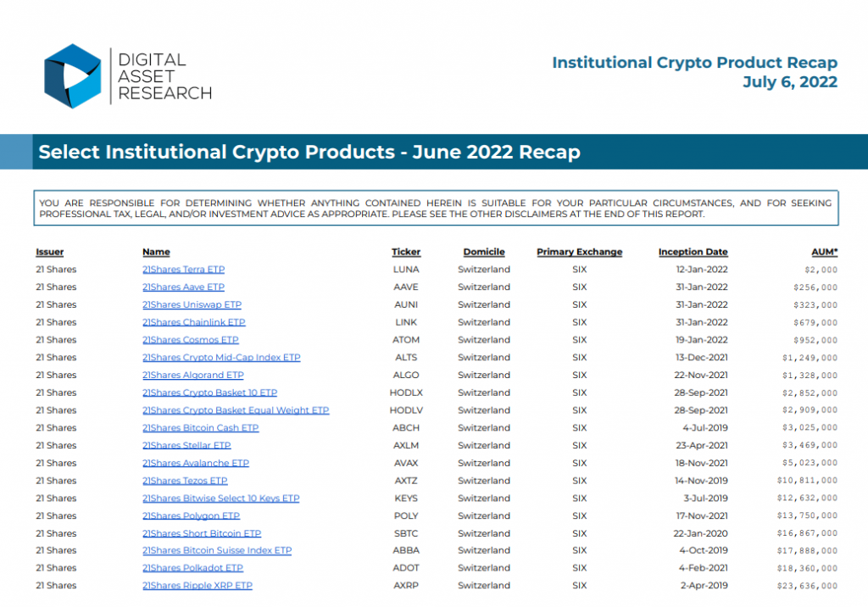Click the Ticker column header
Image resolution: width=868 pixels, height=607 pixels.
406,252
